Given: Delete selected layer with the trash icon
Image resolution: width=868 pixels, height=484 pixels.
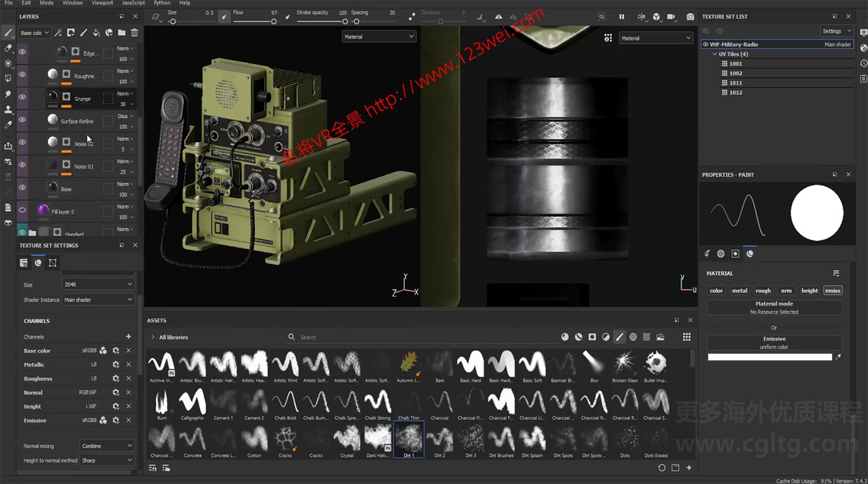Looking at the screenshot, I should pos(134,33).
